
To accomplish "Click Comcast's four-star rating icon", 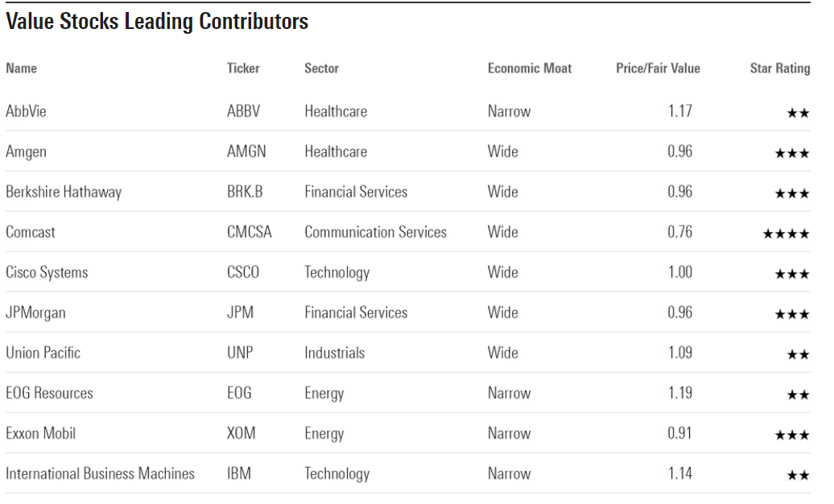I will click(x=786, y=234).
